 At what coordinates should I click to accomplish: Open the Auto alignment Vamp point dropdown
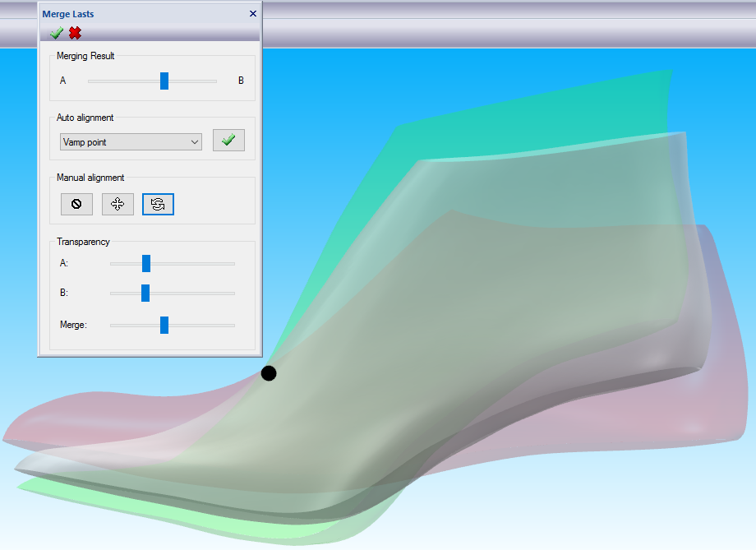tap(131, 142)
